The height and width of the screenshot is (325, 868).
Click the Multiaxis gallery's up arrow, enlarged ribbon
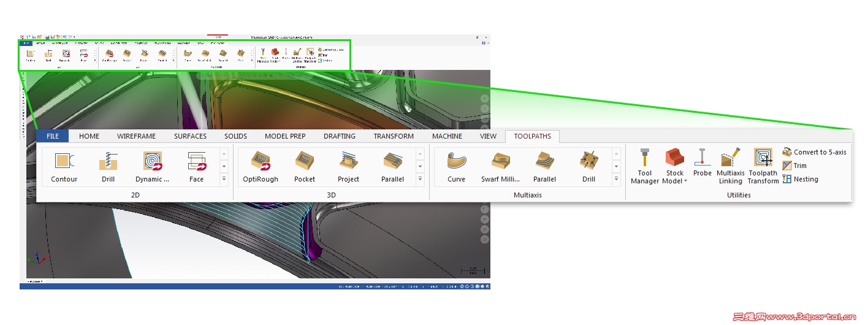coord(616,153)
